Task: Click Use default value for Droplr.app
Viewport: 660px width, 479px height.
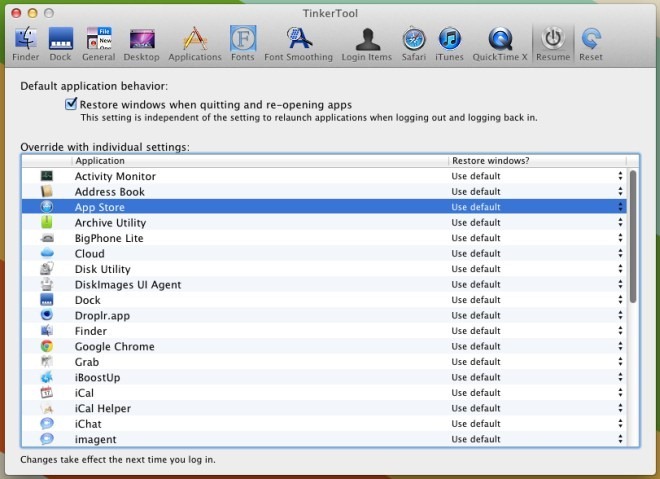Action: 476,315
